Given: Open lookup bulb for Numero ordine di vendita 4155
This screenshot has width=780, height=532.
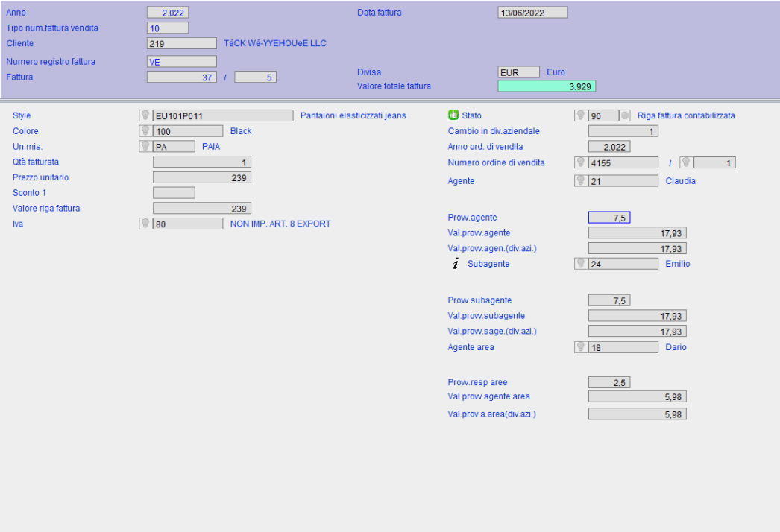Looking at the screenshot, I should tap(581, 162).
